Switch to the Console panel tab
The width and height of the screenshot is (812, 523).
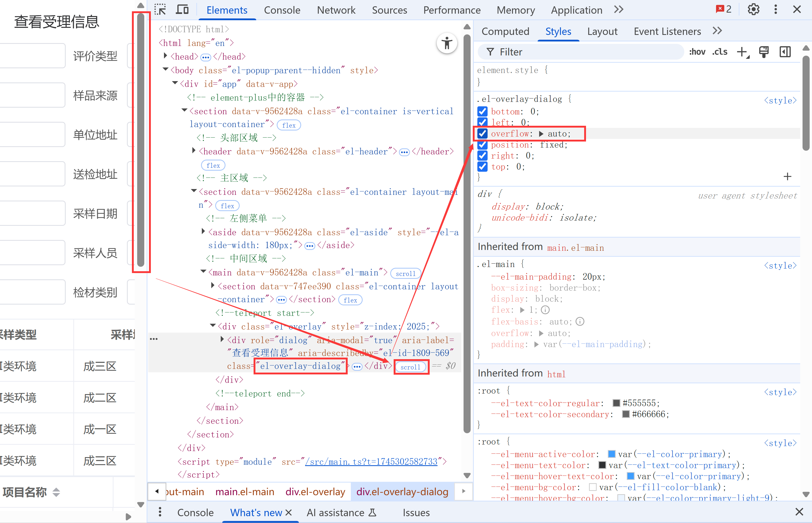282,10
